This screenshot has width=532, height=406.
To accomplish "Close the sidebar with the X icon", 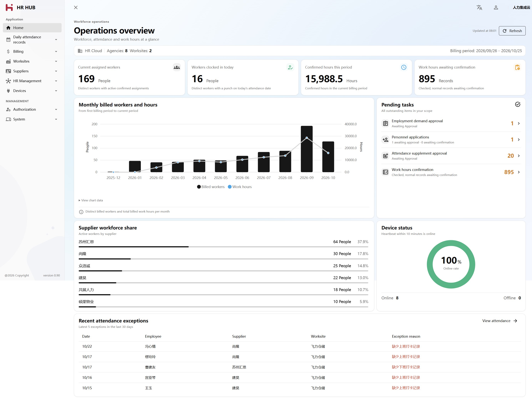I will (x=76, y=8).
